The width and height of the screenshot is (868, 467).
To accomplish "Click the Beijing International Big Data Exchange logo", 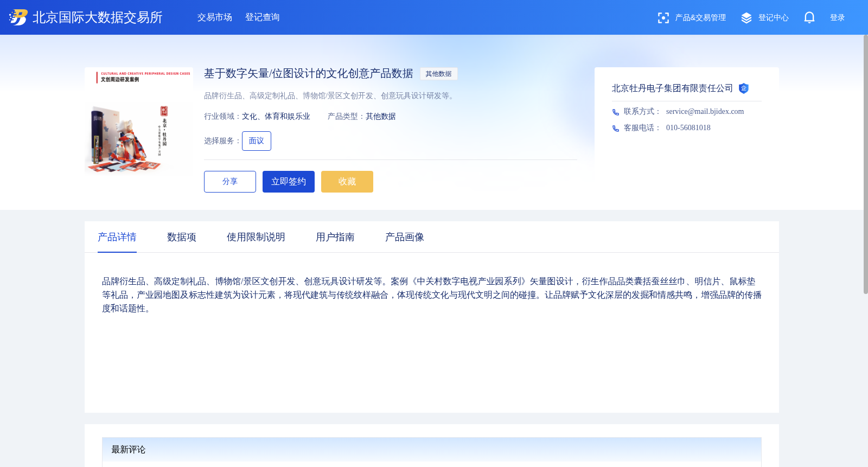I will tap(18, 17).
